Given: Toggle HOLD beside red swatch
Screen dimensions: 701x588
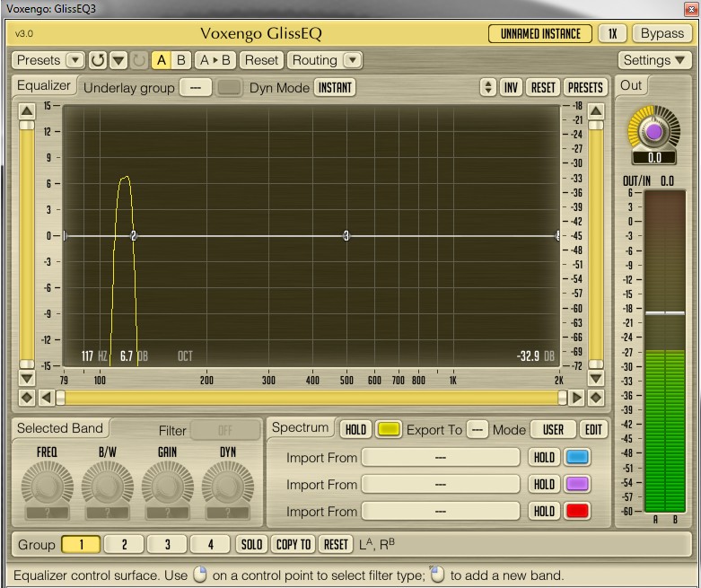Looking at the screenshot, I should (544, 511).
